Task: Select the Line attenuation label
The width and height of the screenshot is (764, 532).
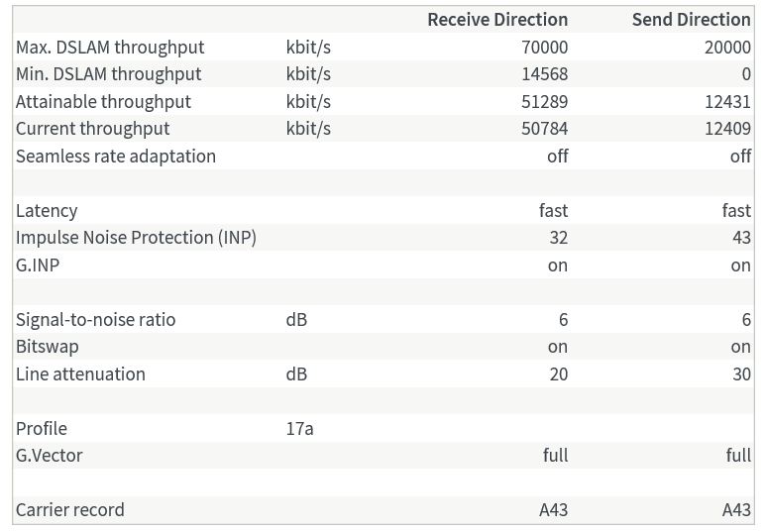Action: 80,373
